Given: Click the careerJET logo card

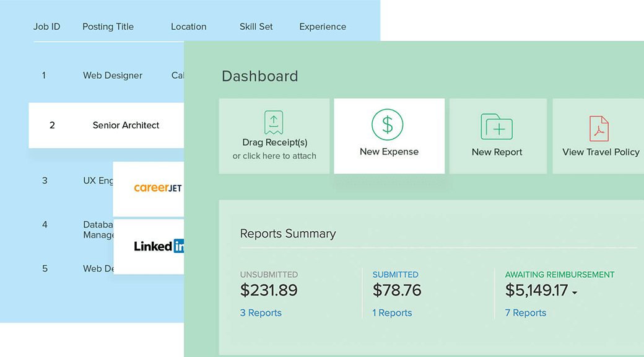Looking at the screenshot, I should coord(148,189).
